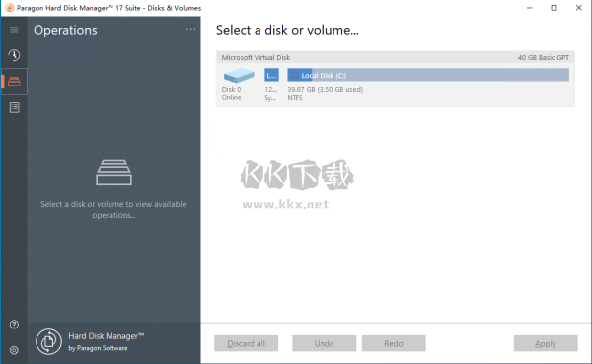Screen dimensions: 592x364
Task: Click the Paragon app icon in title bar
Action: (x=10, y=8)
